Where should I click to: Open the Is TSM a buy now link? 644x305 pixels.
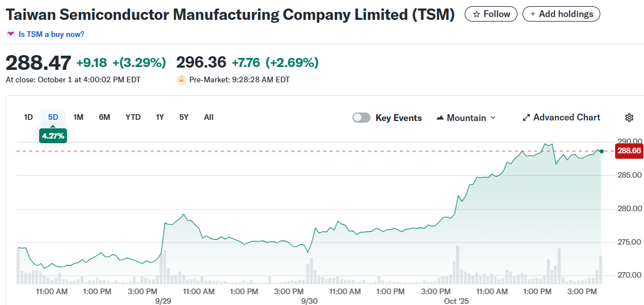click(51, 34)
